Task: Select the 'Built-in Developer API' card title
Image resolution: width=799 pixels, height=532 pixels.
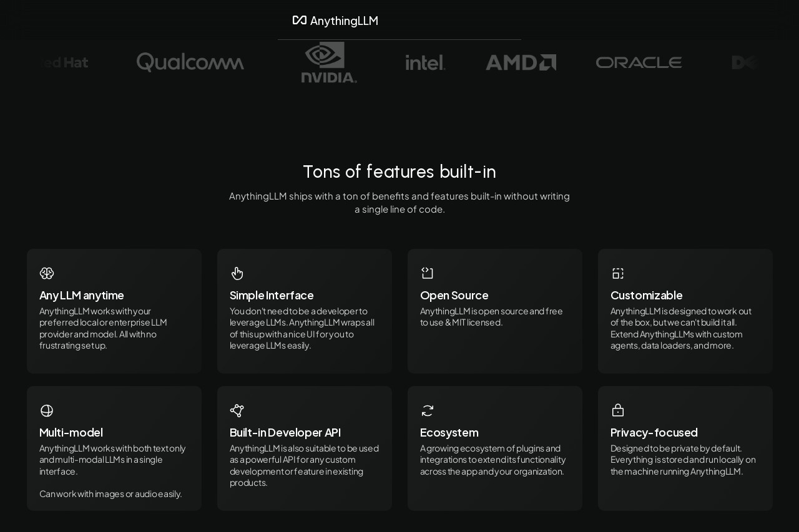Action: [285, 432]
